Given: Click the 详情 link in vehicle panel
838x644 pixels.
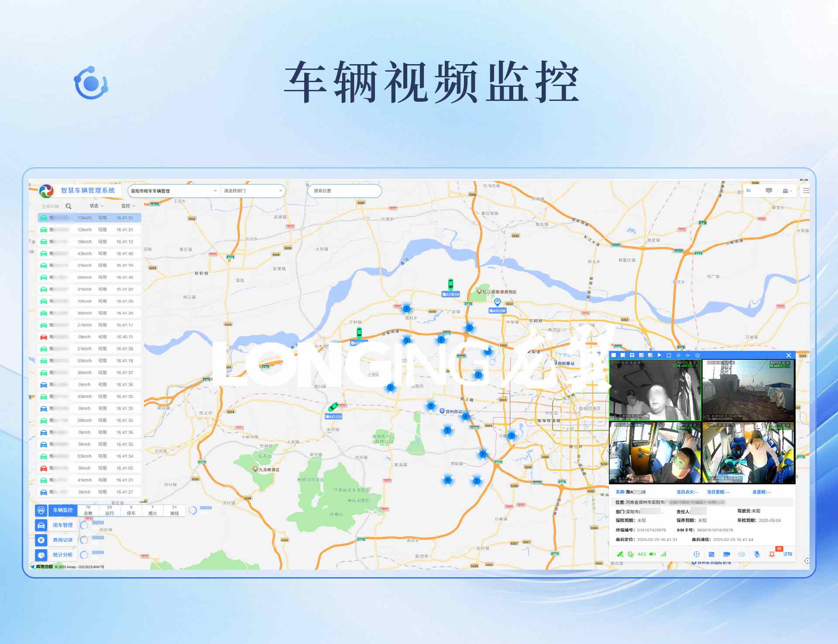Looking at the screenshot, I should point(787,554).
